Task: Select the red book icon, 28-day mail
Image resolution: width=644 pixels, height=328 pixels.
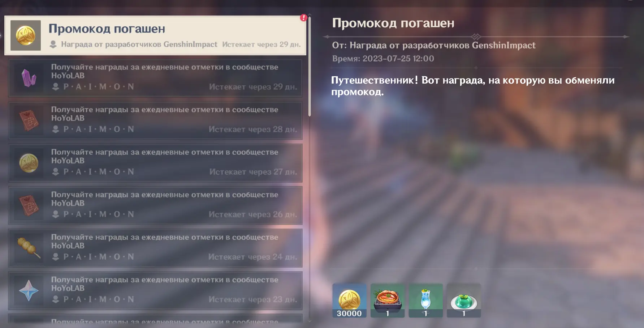Action: point(29,120)
